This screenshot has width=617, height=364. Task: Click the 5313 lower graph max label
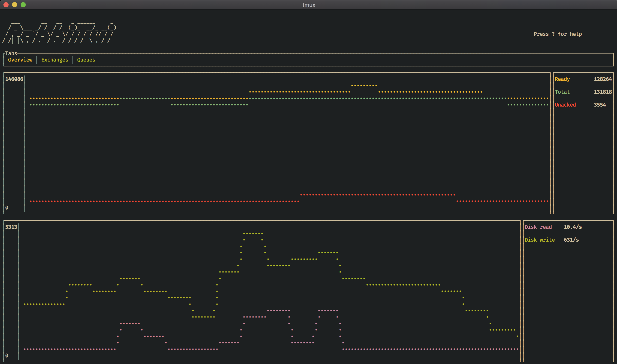coord(10,227)
